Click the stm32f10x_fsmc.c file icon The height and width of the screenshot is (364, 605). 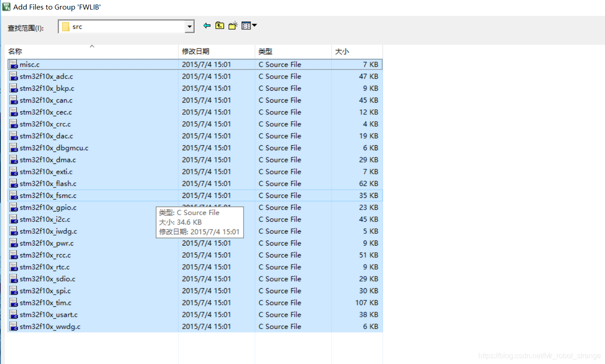[14, 196]
